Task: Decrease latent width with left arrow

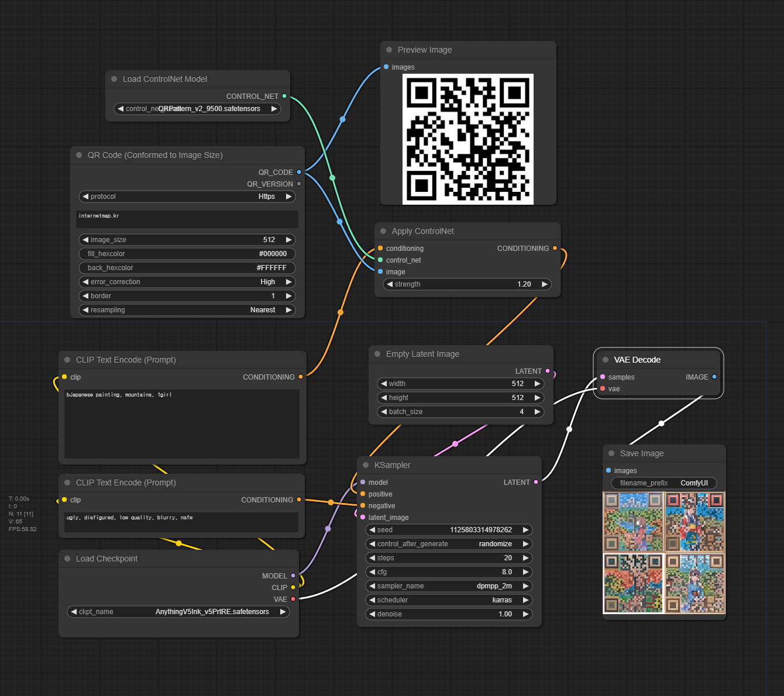Action: 384,384
